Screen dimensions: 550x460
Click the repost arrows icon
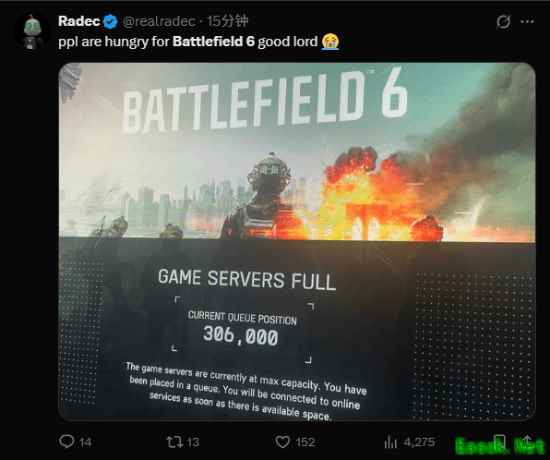tap(174, 442)
